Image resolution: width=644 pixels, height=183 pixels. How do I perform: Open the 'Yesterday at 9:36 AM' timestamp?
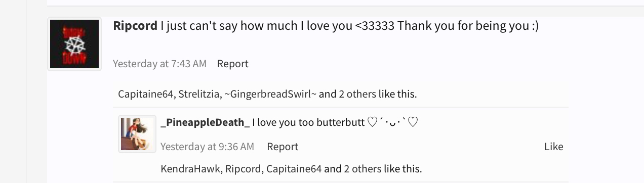[207, 147]
